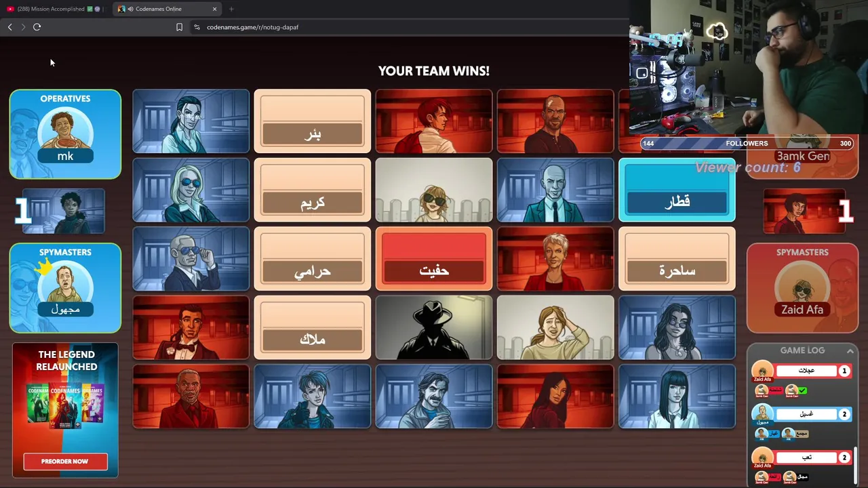The width and height of the screenshot is (868, 488).
Task: Click the mk operative avatar
Action: point(65,129)
